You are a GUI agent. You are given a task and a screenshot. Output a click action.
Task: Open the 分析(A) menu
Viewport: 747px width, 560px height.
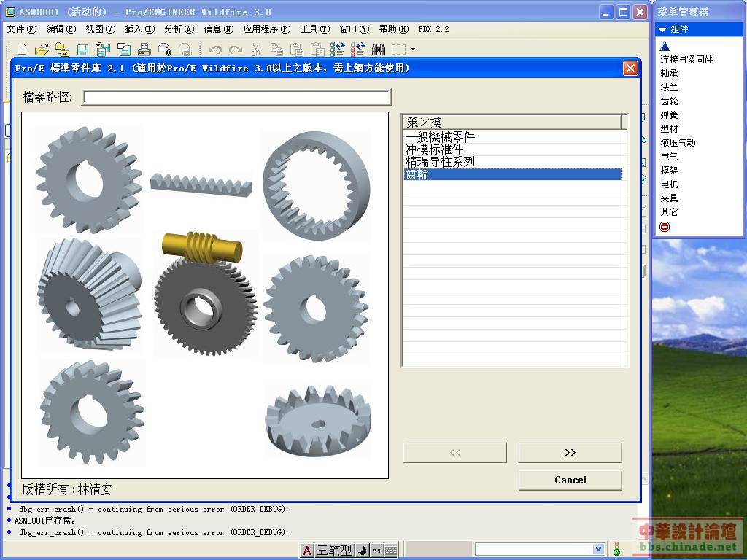coord(179,29)
